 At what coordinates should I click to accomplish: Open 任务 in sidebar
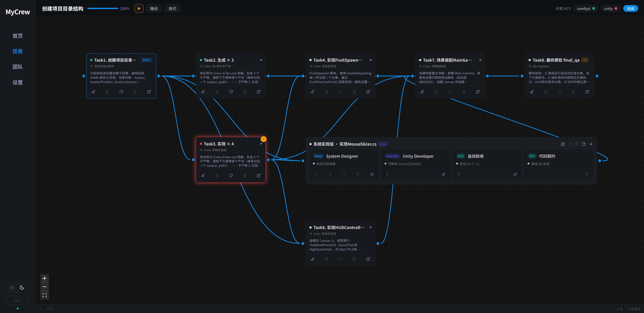point(17,51)
